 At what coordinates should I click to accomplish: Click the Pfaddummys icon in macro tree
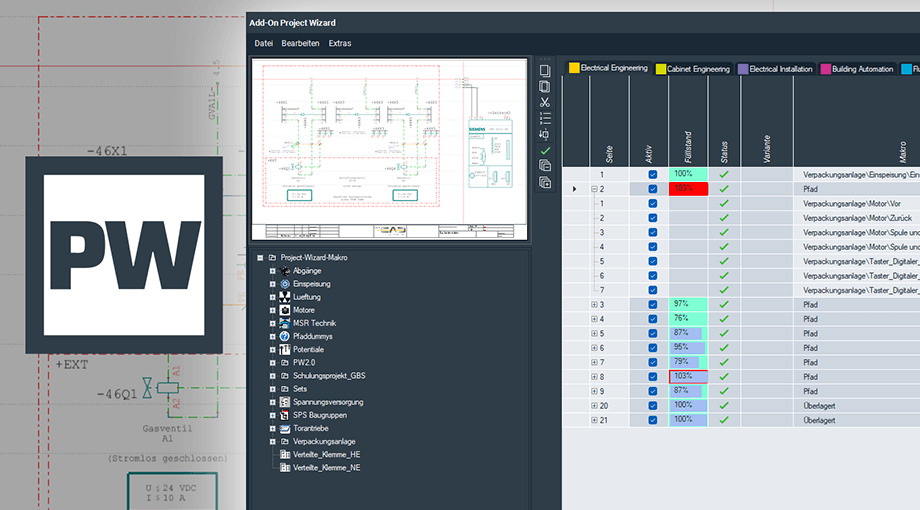[285, 336]
